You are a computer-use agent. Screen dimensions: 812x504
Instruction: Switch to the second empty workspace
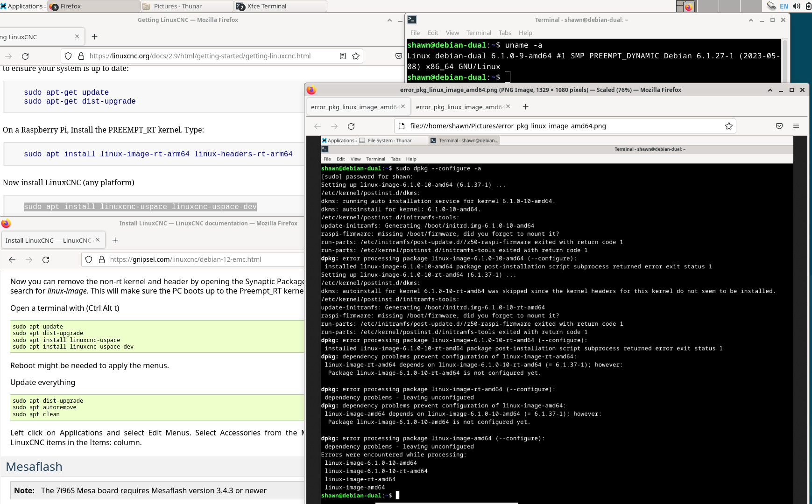coord(708,6)
